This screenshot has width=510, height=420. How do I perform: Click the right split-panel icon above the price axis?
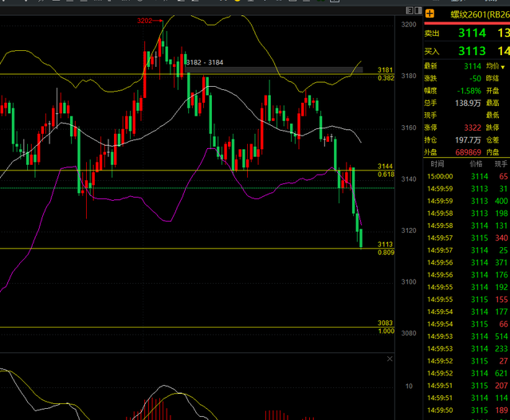(418, 10)
